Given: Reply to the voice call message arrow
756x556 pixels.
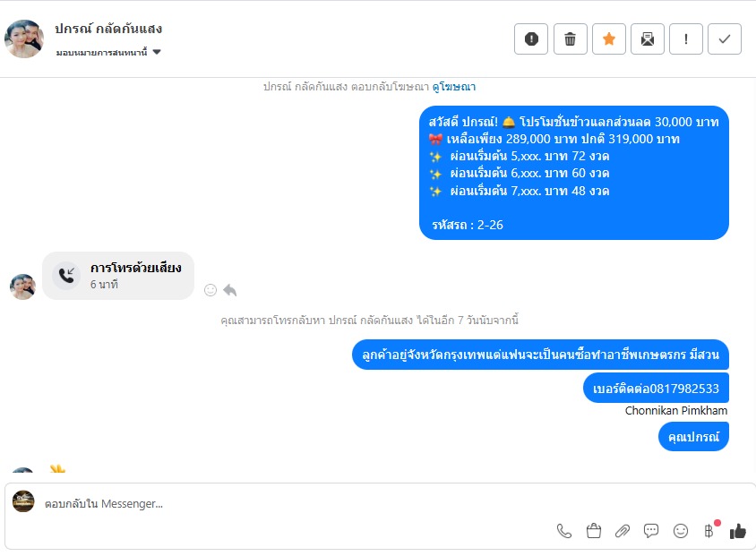Looking at the screenshot, I should (230, 290).
